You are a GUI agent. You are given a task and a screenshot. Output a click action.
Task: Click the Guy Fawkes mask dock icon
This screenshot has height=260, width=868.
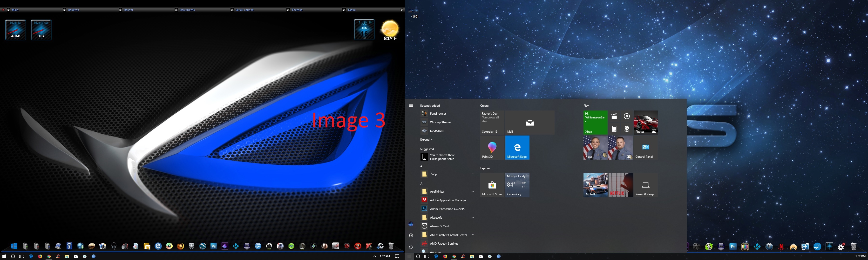[x=191, y=246]
